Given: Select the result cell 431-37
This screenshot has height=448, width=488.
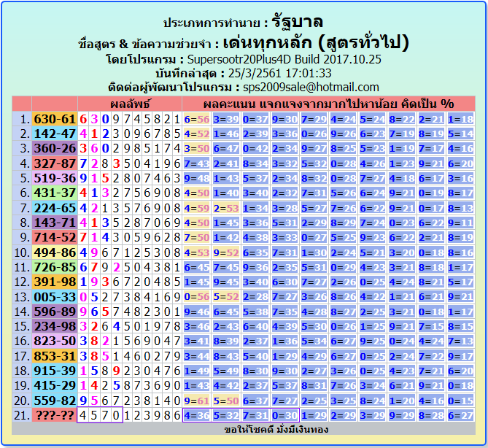Looking at the screenshot, I should point(55,193).
